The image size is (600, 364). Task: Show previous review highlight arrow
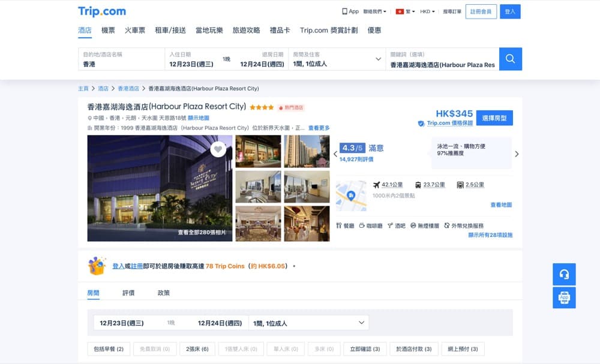335,154
